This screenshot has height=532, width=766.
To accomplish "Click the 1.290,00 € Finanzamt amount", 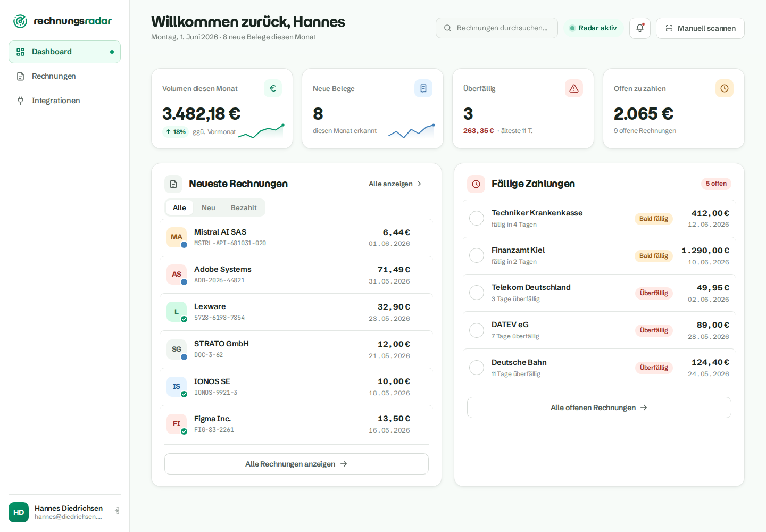I will click(x=705, y=251).
